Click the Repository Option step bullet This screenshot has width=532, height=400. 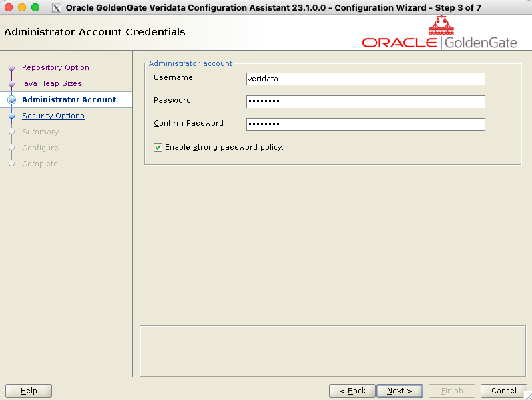point(12,68)
